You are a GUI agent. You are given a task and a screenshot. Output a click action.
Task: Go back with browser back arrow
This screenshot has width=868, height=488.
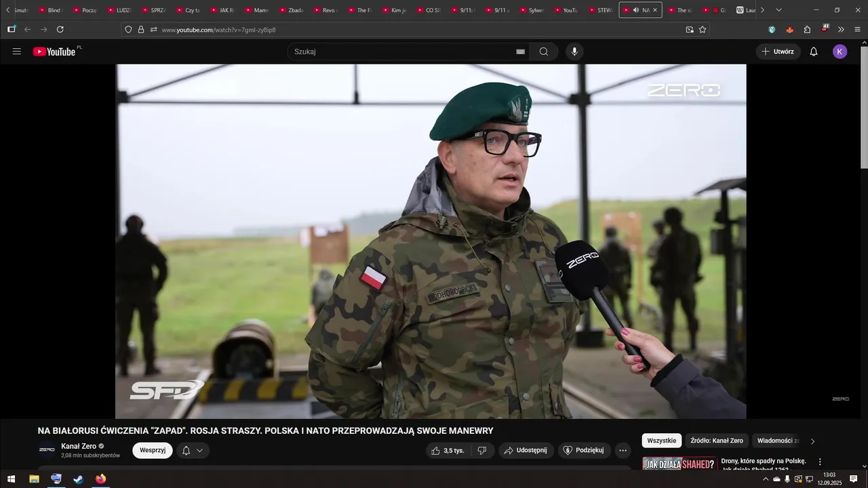28,30
